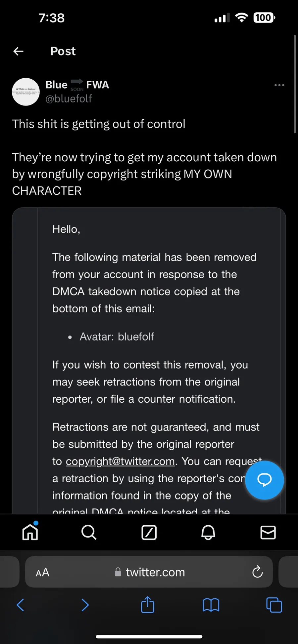298x644 pixels.
Task: Open the copyright@twitter.com email link
Action: pyautogui.click(x=120, y=461)
